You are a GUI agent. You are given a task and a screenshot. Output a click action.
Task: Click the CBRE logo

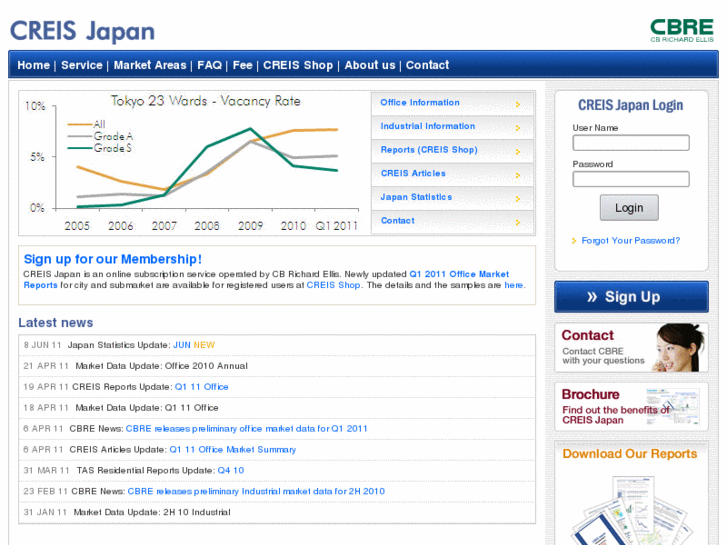pos(682,31)
